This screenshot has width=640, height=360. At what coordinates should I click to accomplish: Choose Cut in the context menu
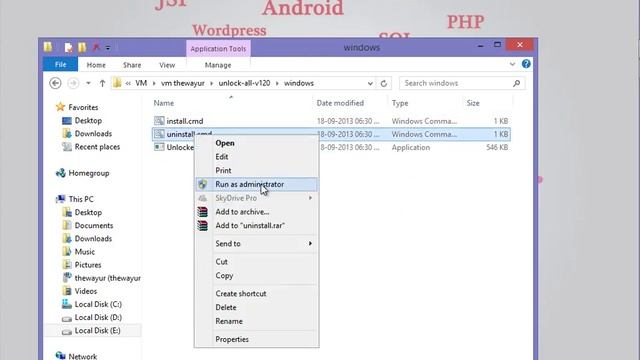click(256, 262)
